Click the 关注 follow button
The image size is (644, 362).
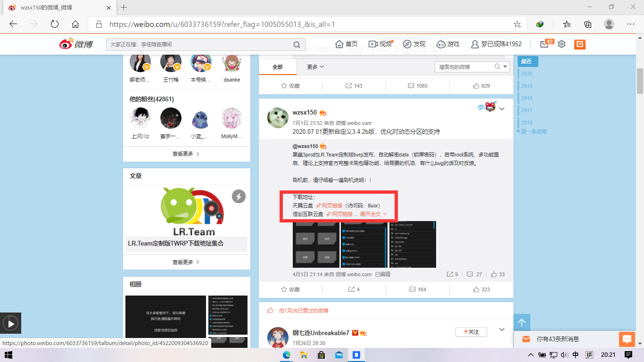[471, 332]
